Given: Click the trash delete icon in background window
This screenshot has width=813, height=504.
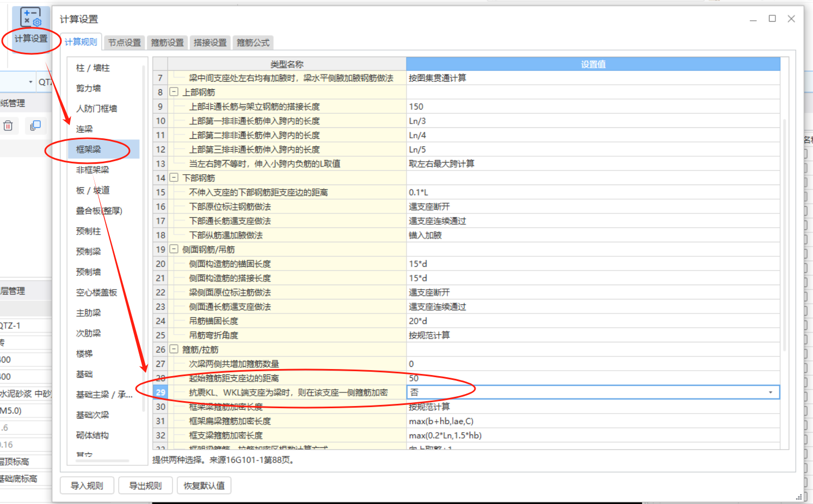Looking at the screenshot, I should pos(8,126).
